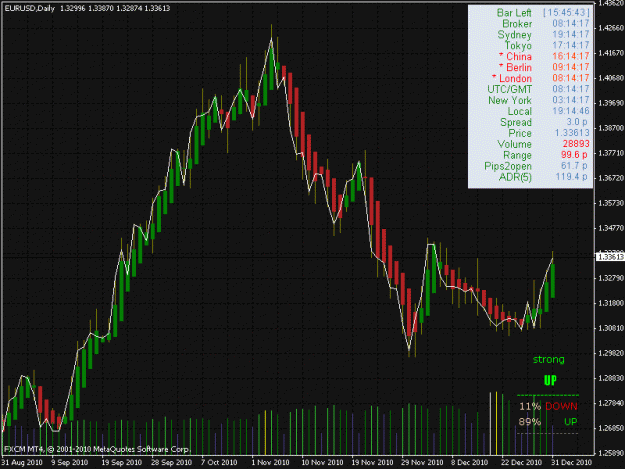
Task: Click the 19 Nov 2010 date label
Action: [x=372, y=463]
